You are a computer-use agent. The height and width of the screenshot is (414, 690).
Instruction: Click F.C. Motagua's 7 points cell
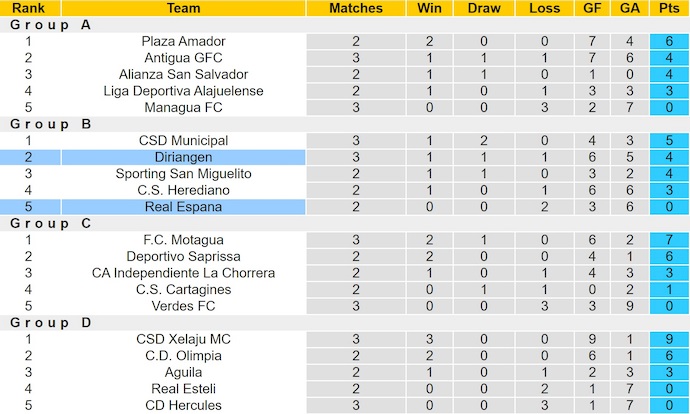pyautogui.click(x=664, y=240)
